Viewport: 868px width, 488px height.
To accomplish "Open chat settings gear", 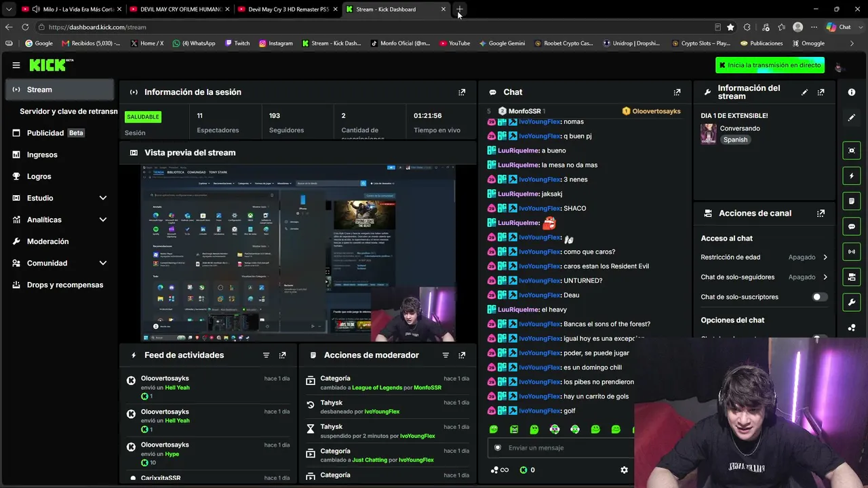I will point(624,470).
